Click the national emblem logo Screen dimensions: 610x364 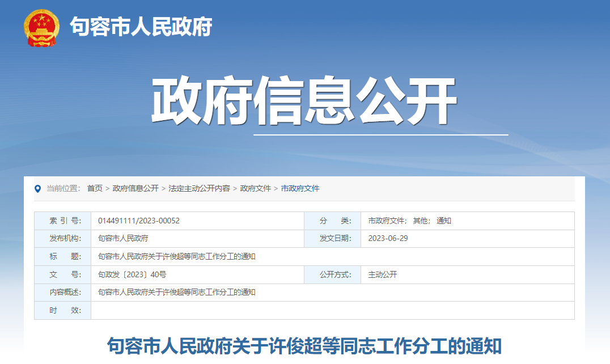(41, 28)
